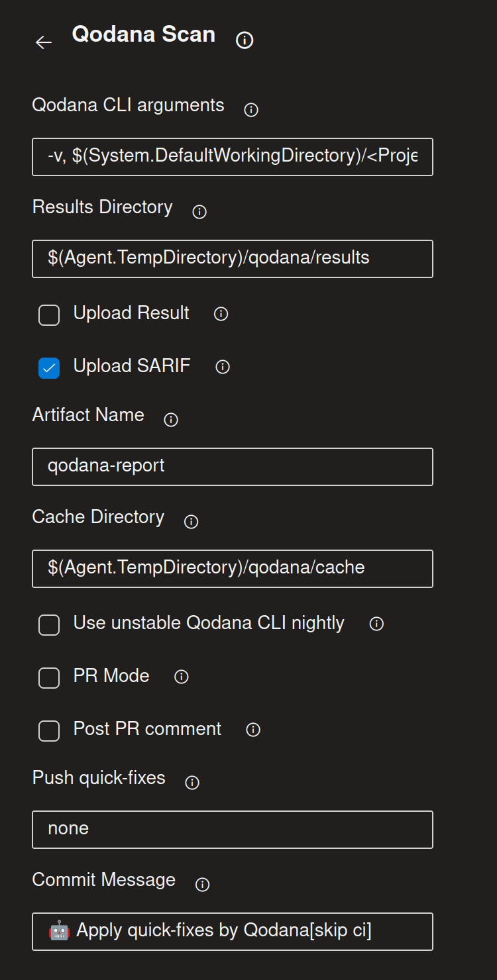
Task: View help for Qodana CLI arguments
Action: pyautogui.click(x=250, y=110)
